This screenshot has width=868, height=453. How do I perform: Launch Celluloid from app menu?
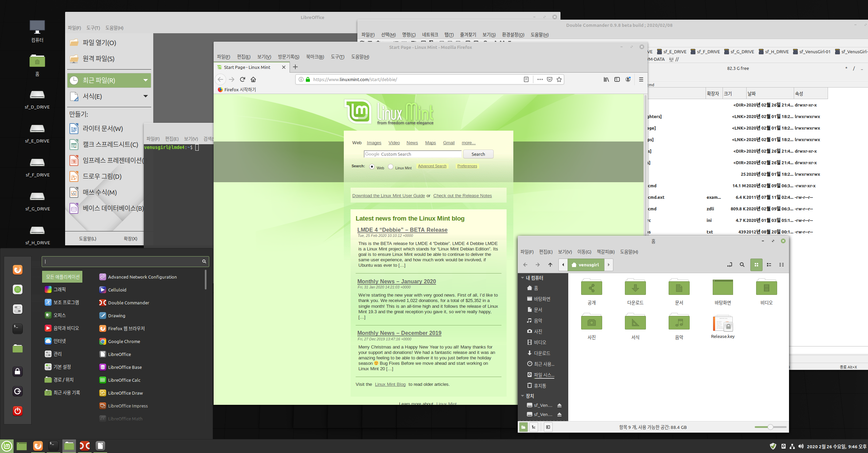[x=113, y=290]
